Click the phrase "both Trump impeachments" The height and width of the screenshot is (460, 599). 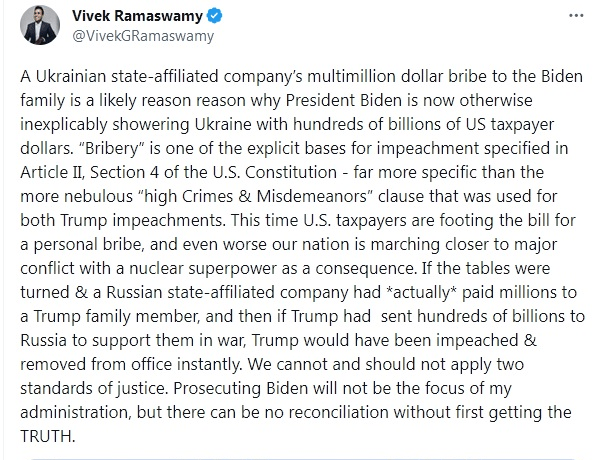tap(122, 220)
